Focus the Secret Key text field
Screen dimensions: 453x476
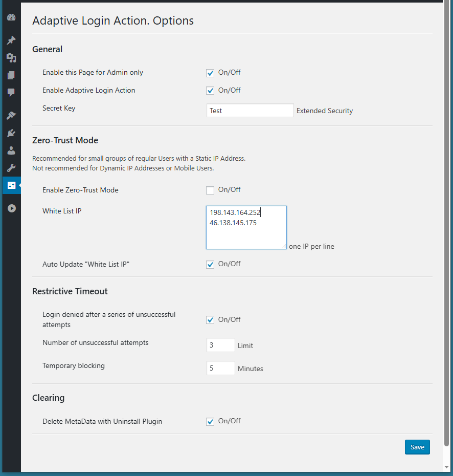[250, 111]
